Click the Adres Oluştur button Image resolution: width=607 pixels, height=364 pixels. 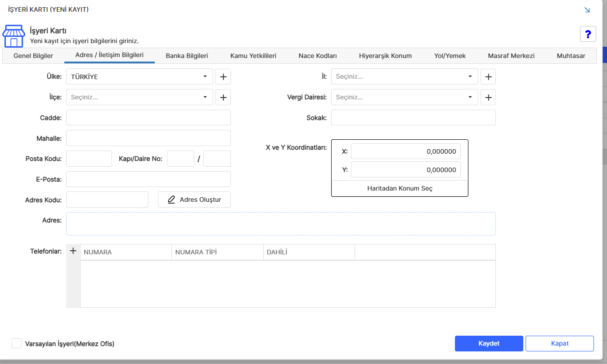click(194, 200)
